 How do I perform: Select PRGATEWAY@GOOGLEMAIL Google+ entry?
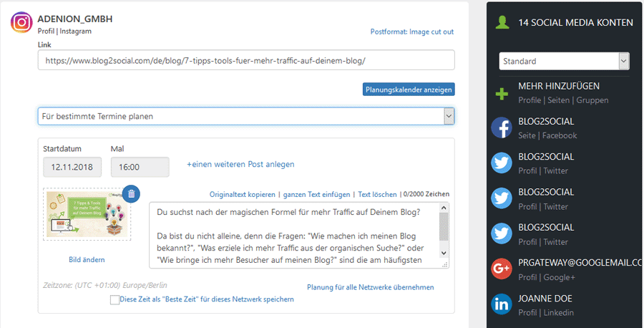pos(565,269)
